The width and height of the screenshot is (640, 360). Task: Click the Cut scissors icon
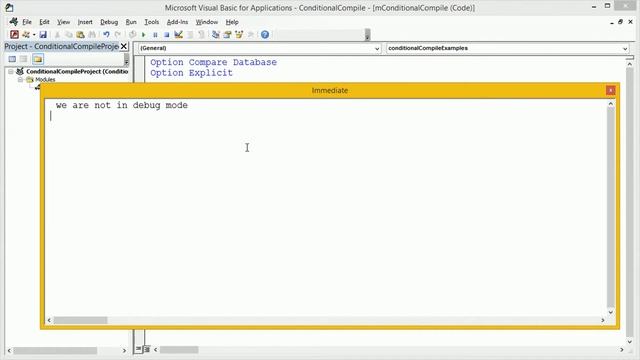tap(57, 35)
